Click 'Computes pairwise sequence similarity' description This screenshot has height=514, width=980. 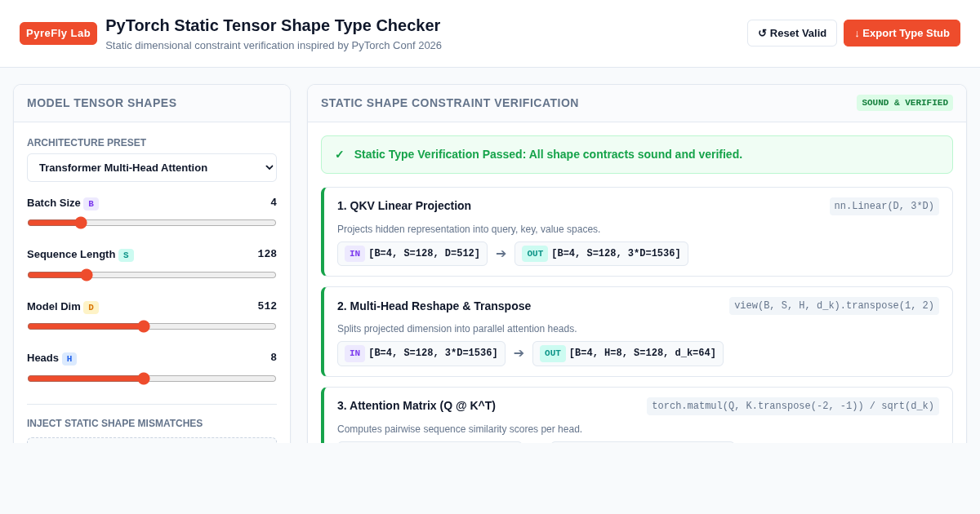coord(460,429)
